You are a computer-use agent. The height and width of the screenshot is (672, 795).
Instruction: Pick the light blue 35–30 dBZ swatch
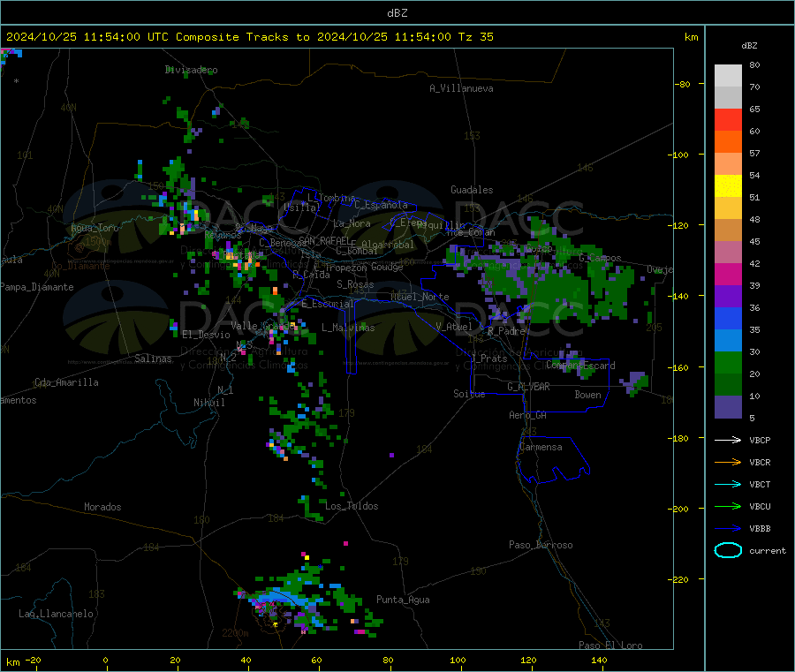728,341
